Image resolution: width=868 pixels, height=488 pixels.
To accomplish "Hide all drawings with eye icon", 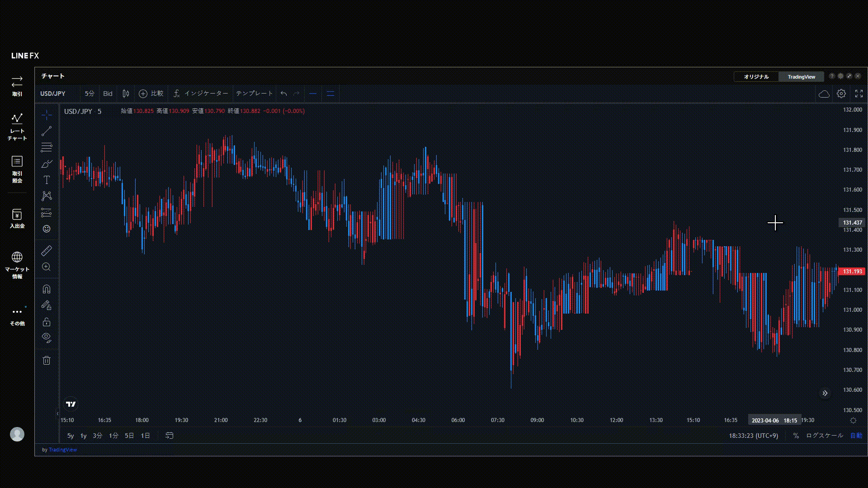I will click(47, 338).
